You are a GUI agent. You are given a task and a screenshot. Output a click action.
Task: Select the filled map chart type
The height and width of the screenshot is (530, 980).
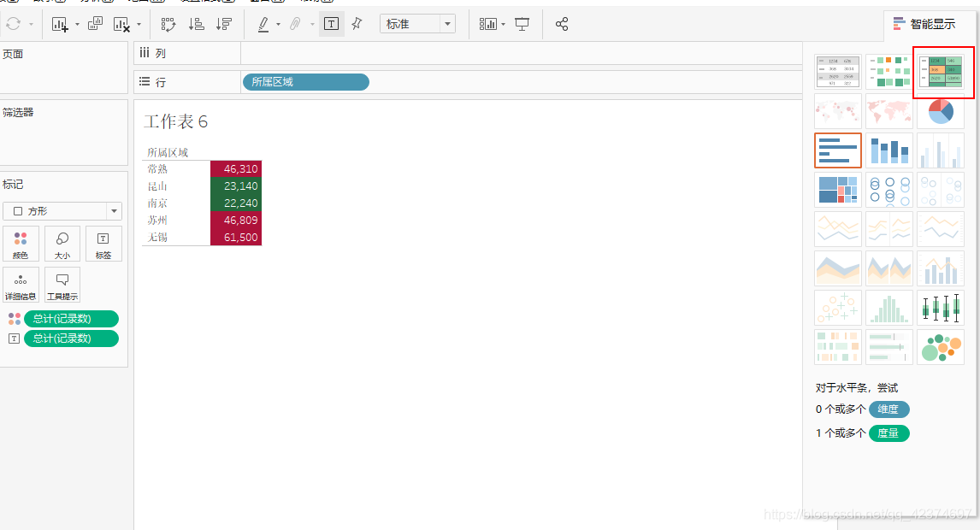click(889, 111)
